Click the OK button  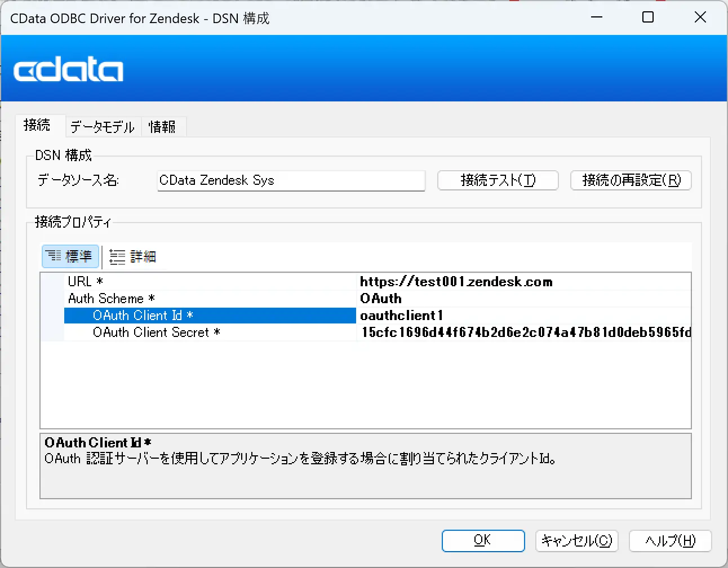point(483,540)
